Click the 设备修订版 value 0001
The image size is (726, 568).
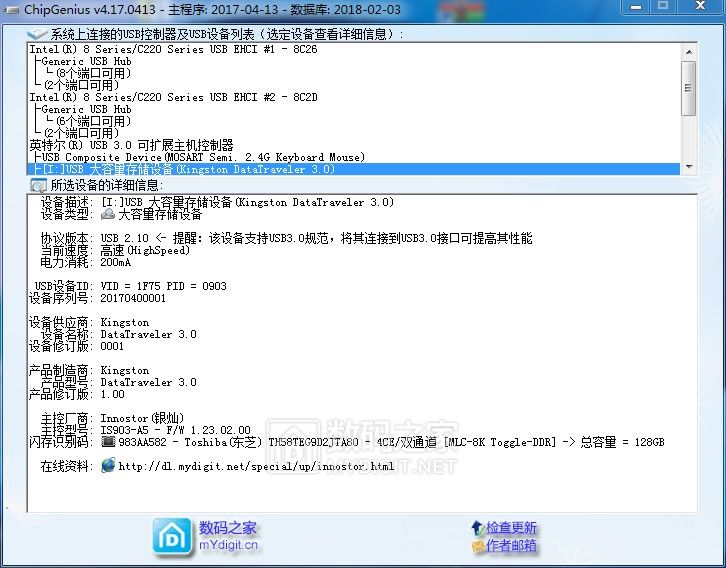point(112,346)
